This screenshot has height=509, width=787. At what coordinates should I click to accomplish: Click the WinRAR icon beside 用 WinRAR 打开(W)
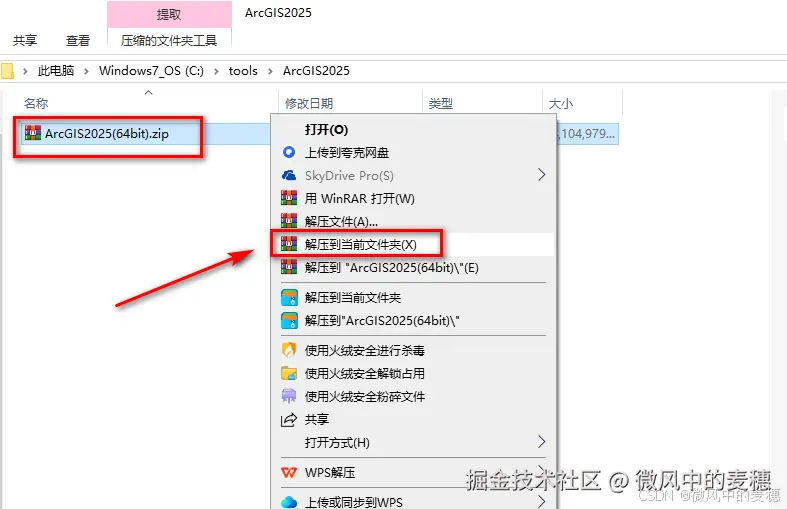[x=289, y=198]
